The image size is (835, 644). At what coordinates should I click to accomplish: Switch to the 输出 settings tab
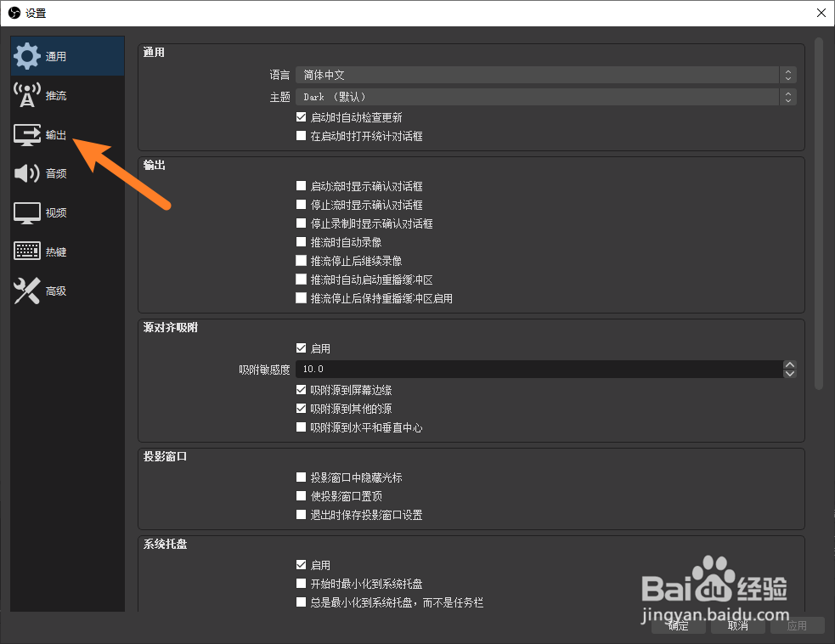[x=68, y=134]
